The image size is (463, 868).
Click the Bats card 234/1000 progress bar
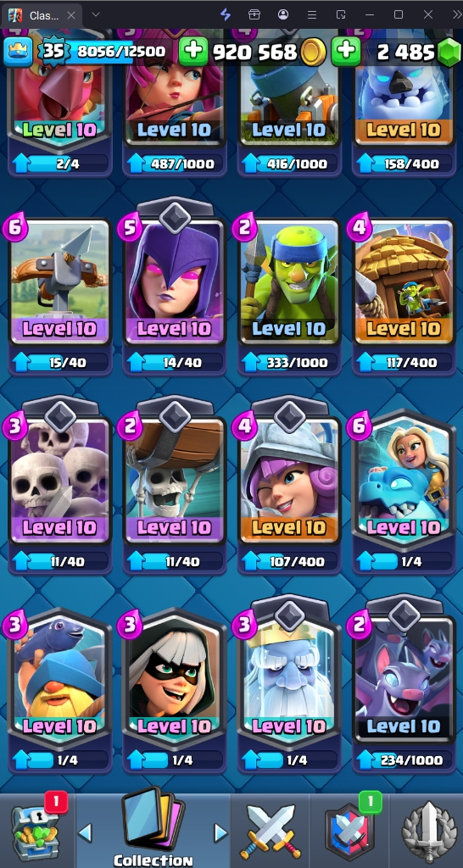(x=403, y=759)
